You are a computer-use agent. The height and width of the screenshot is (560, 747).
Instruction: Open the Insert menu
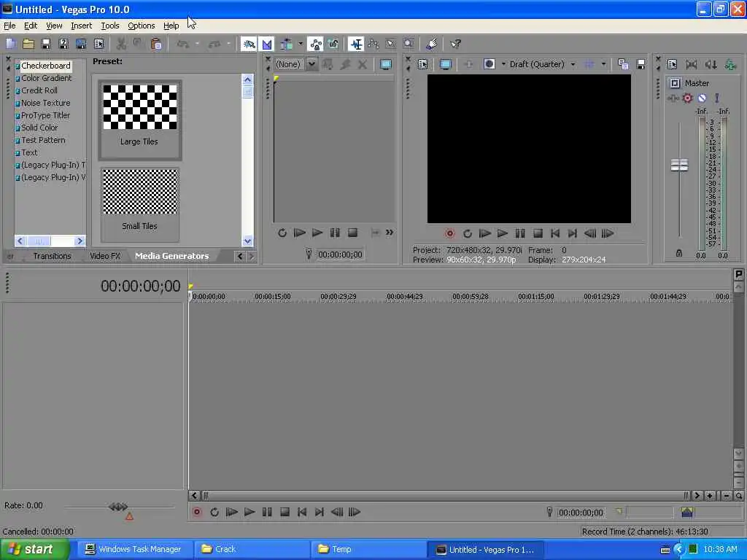coord(82,26)
